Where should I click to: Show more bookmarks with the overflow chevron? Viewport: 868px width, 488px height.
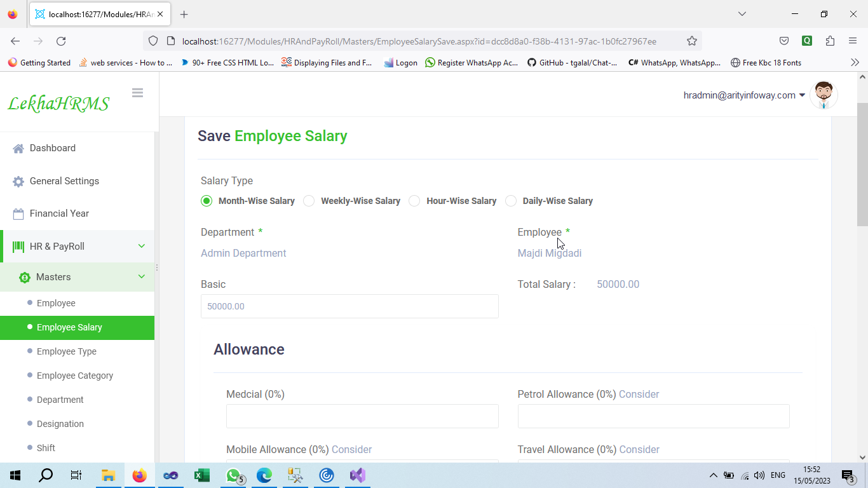[855, 62]
